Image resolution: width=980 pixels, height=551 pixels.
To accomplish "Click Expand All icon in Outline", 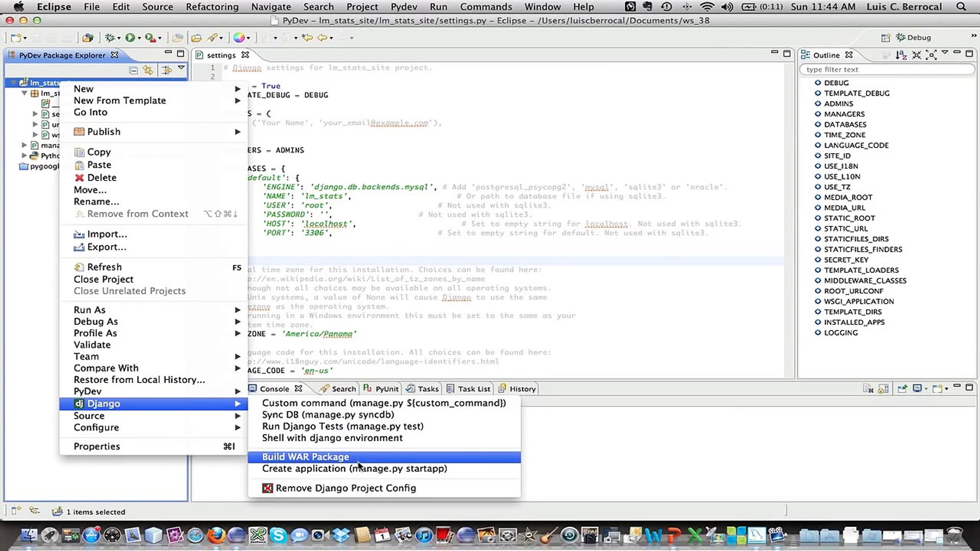I will (931, 55).
